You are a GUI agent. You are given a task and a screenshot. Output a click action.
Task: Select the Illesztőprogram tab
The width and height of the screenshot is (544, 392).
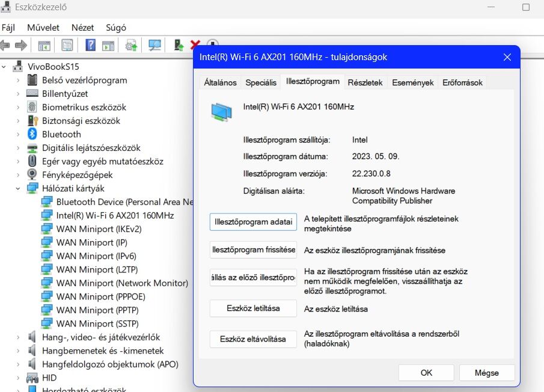[313, 82]
